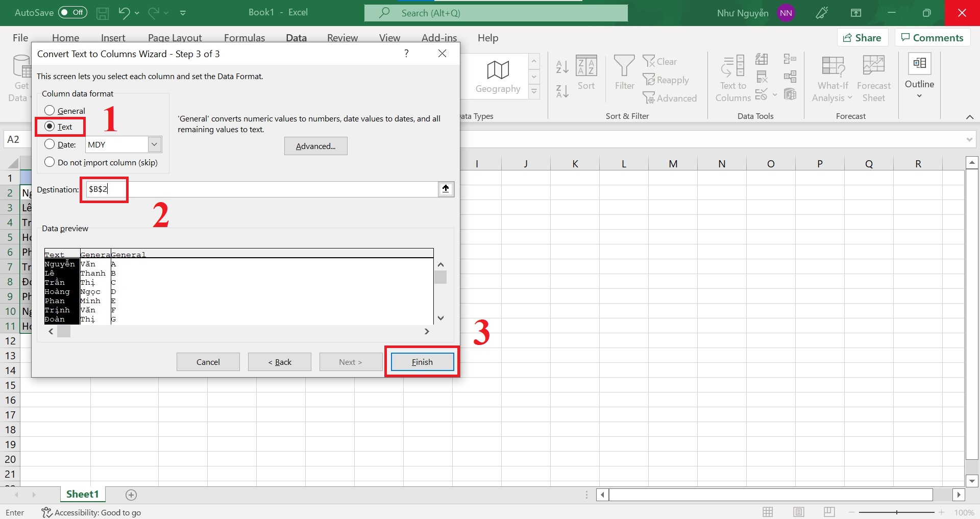Switch to the Review ribbon tab

342,37
